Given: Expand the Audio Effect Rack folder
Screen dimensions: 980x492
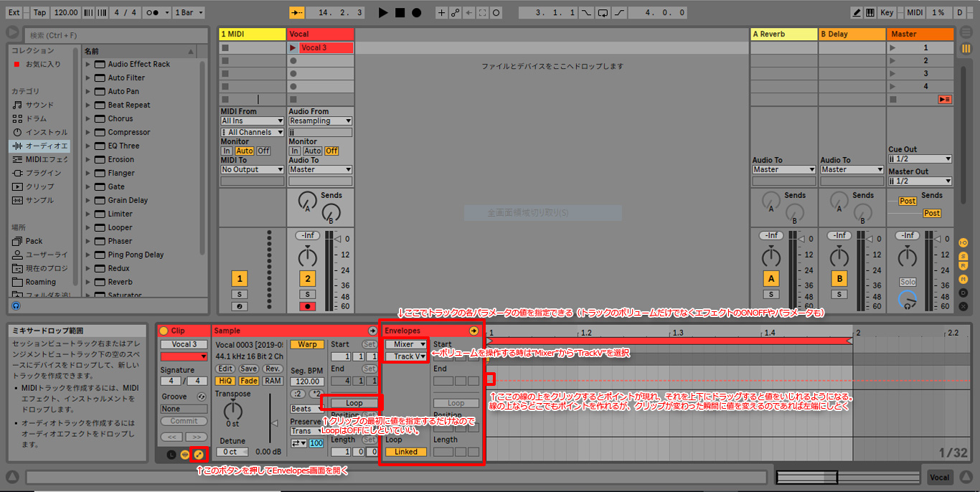Looking at the screenshot, I should [88, 64].
